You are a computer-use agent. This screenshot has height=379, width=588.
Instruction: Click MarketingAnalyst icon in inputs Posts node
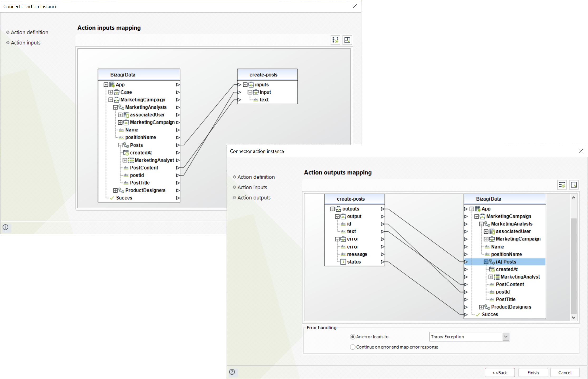pyautogui.click(x=131, y=160)
